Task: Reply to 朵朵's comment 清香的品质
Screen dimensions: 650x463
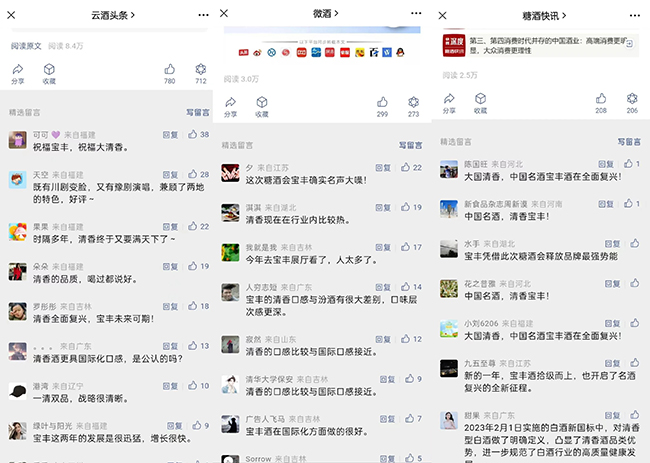Action: pos(170,267)
